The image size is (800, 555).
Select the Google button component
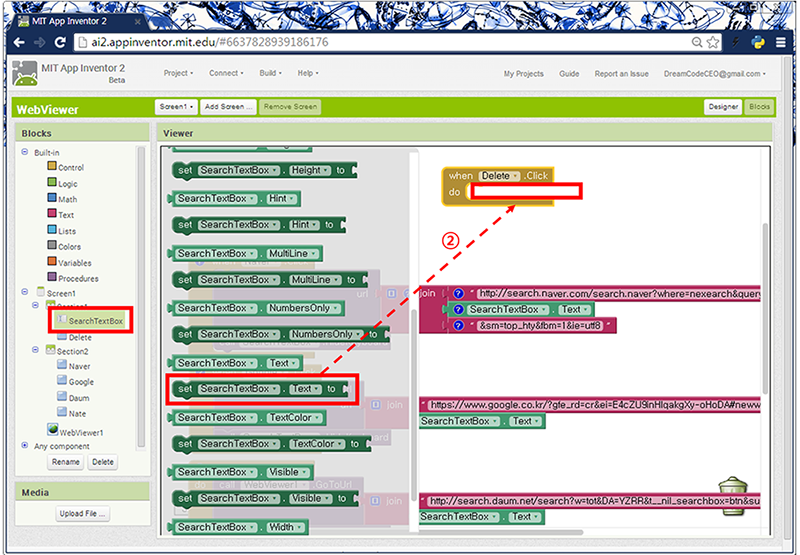[x=75, y=382]
